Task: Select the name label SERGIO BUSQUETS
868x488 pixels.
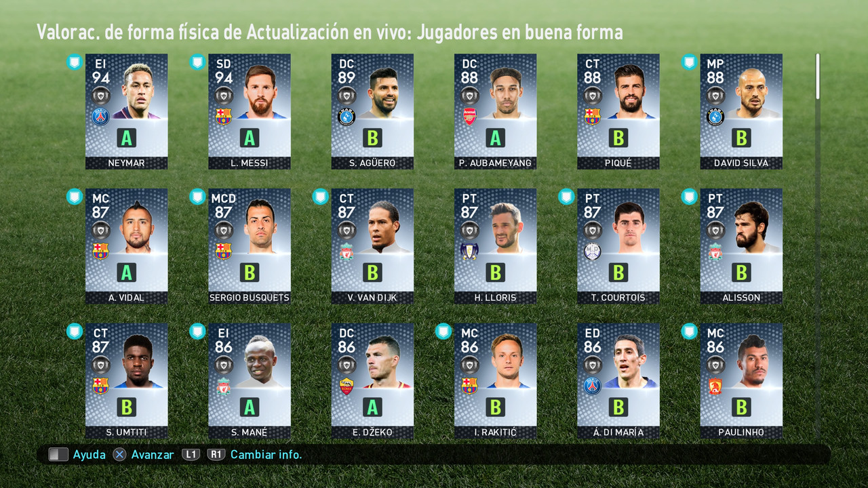Action: [x=249, y=298]
